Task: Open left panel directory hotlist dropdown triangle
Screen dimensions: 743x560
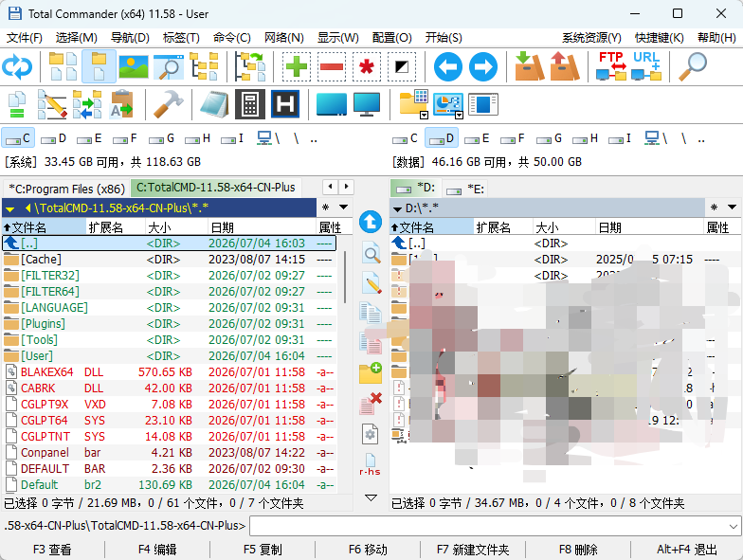Action: tap(343, 207)
